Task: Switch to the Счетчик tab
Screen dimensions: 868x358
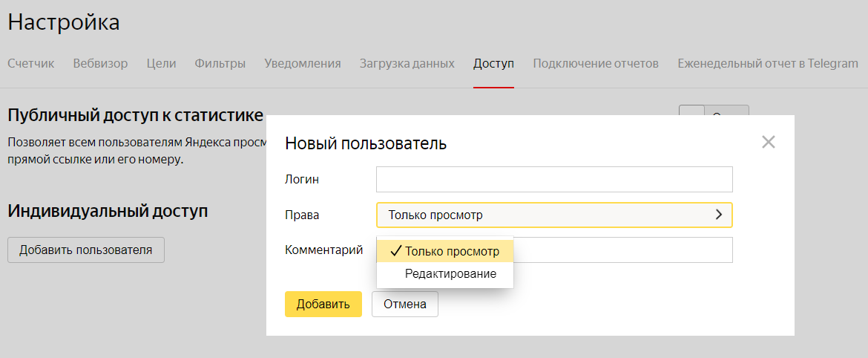Action: (x=31, y=63)
